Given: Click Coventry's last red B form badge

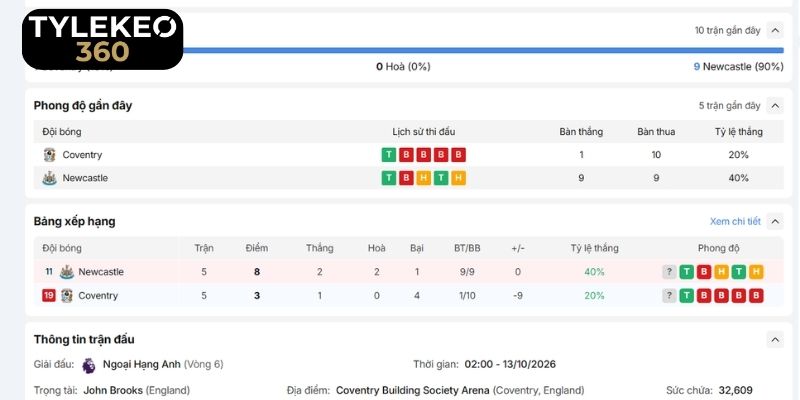Looking at the screenshot, I should click(x=458, y=155).
